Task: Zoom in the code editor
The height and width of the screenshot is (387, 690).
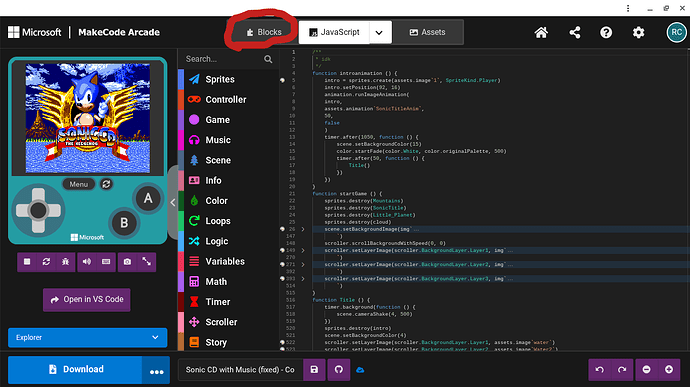Action: point(669,370)
